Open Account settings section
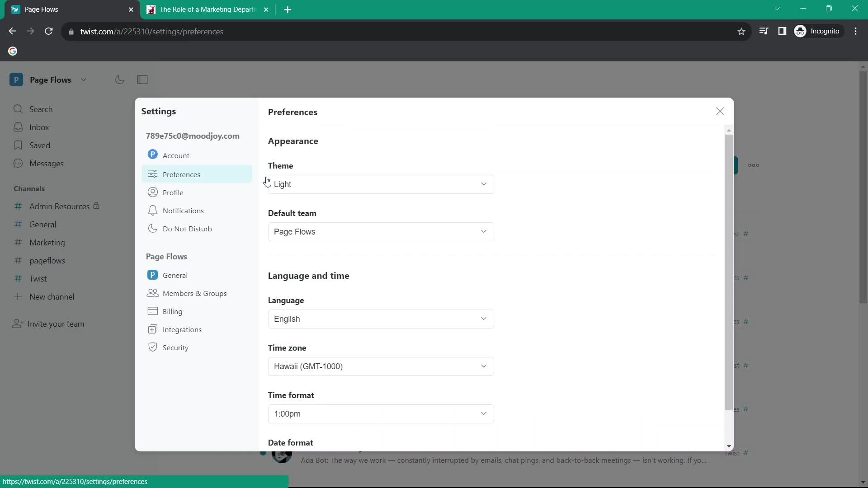868x488 pixels. point(175,155)
